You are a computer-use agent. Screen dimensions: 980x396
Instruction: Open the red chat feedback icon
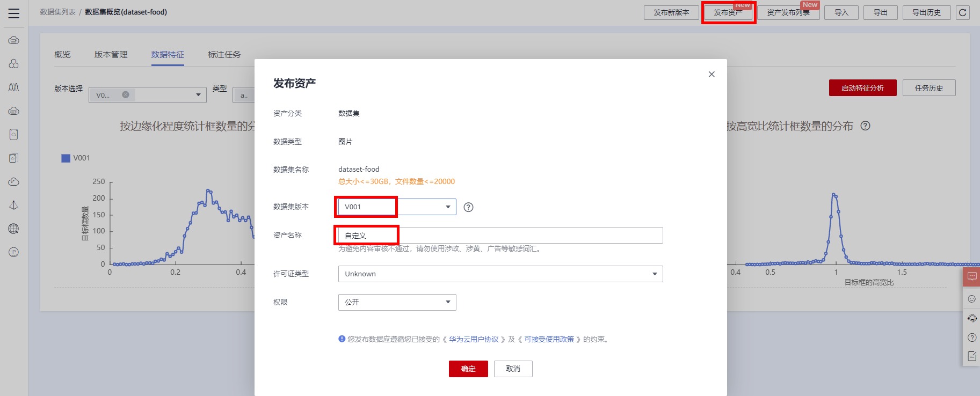tap(972, 277)
